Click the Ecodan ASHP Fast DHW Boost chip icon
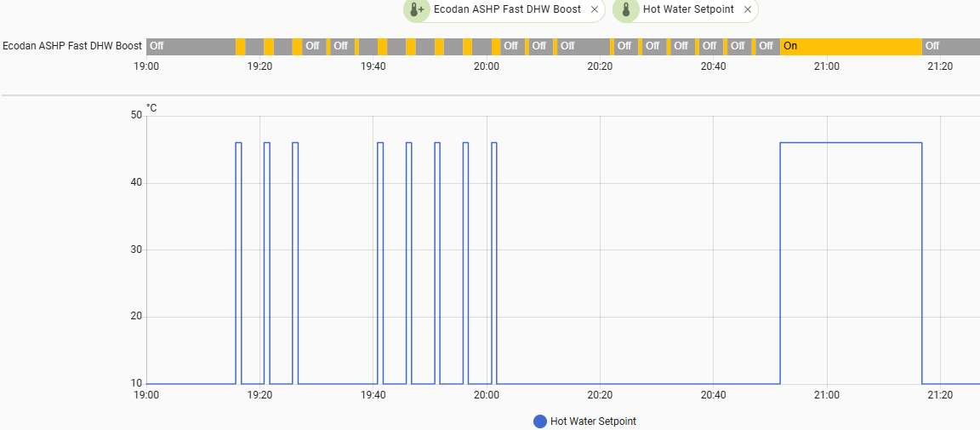The width and height of the screenshot is (980, 430). pyautogui.click(x=416, y=9)
